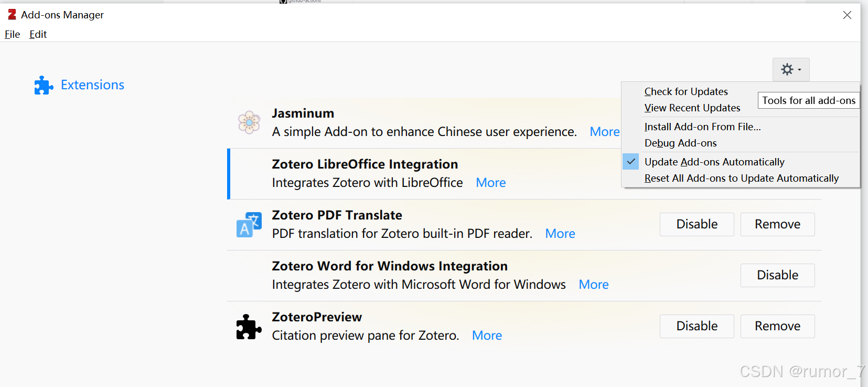Open More link for Jasminum
The image size is (868, 387).
pos(604,132)
